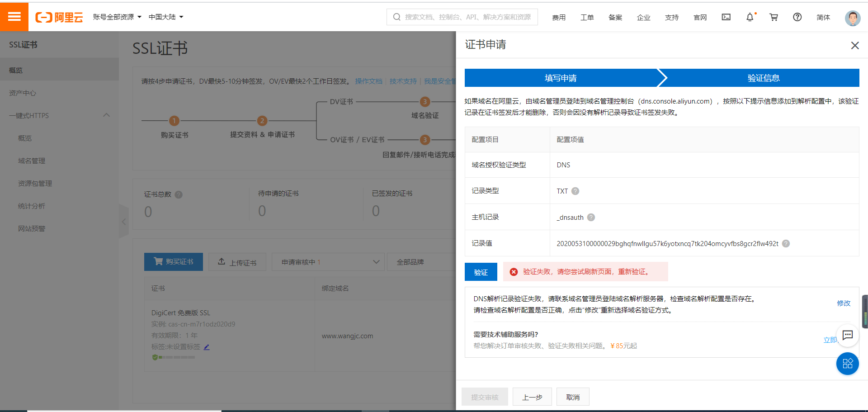Click the 取消 button
The image size is (868, 412).
click(x=573, y=397)
